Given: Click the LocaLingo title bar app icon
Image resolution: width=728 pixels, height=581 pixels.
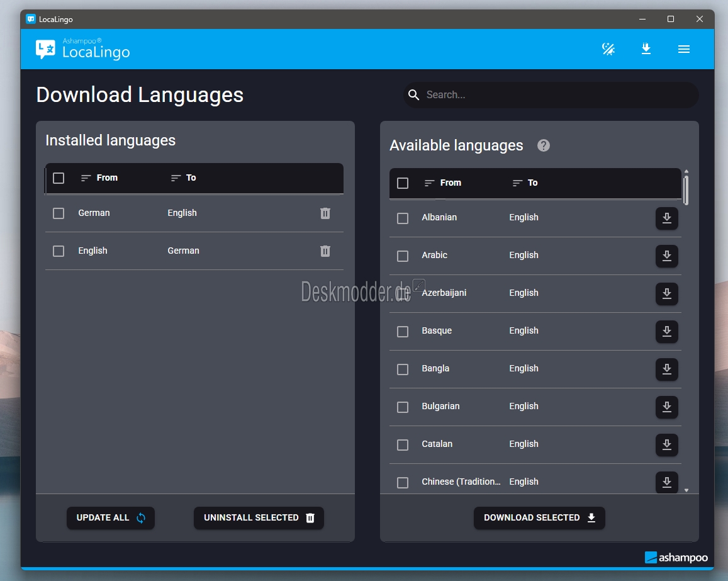Looking at the screenshot, I should (31, 19).
